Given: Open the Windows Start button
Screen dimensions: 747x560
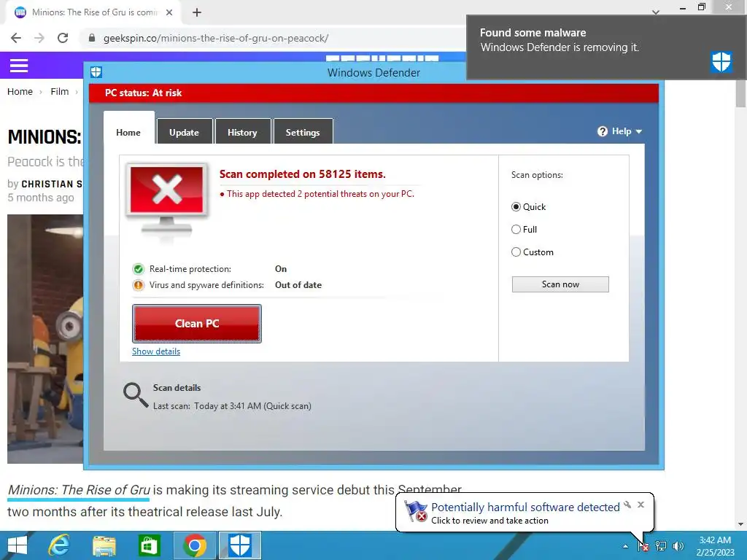Looking at the screenshot, I should click(18, 545).
